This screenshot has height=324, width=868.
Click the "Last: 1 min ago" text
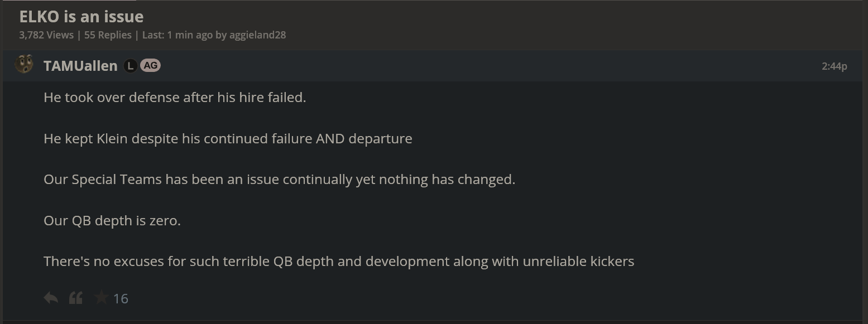pos(177,35)
